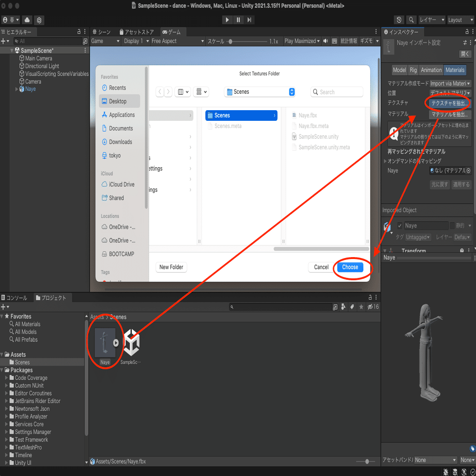Adjust the project icon size slider
Viewport: 476px width, 476px height.
pos(366,462)
